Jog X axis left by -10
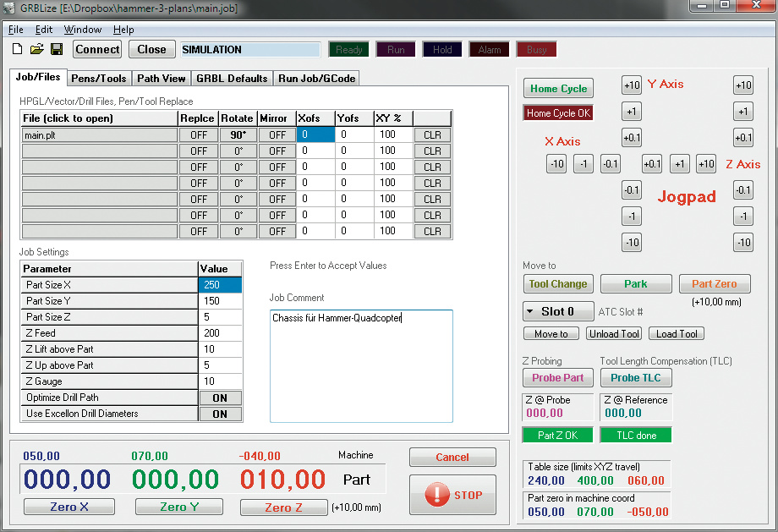The width and height of the screenshot is (778, 532). [556, 164]
